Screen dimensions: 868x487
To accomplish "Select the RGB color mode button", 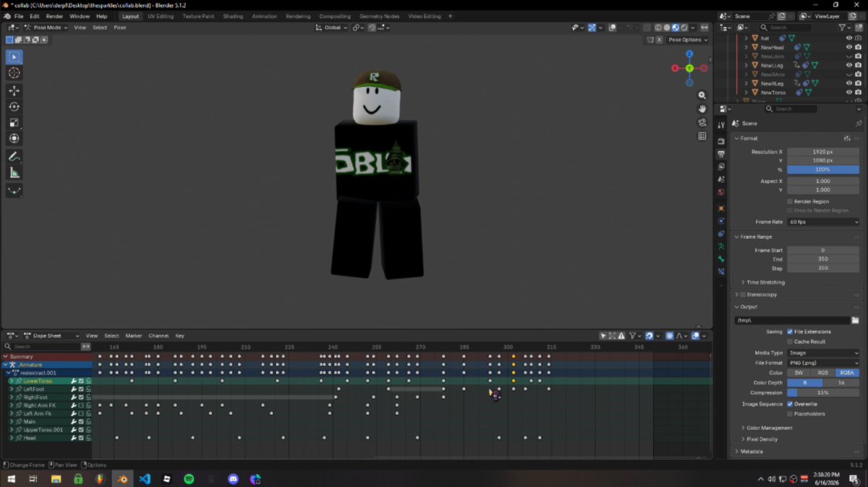I will (x=822, y=373).
